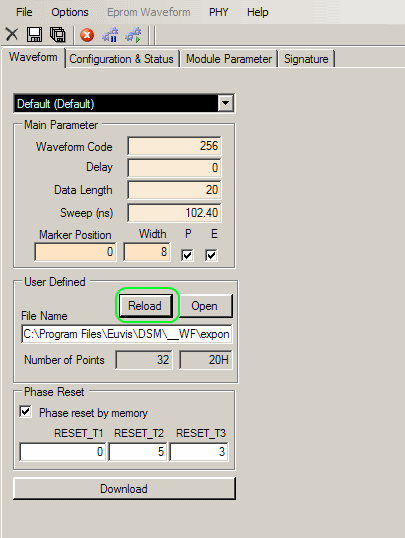This screenshot has width=405, height=538.
Task: Click the Number of Points label
Action: pos(64,360)
